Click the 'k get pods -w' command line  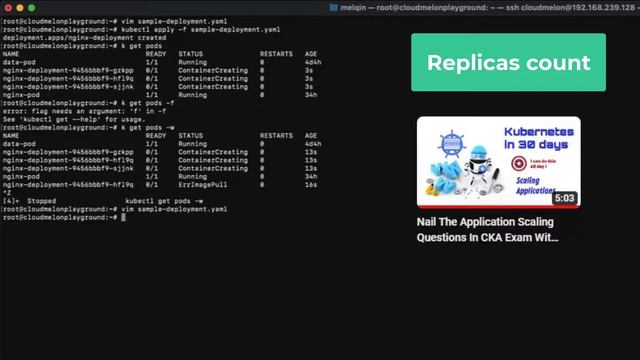(88, 128)
